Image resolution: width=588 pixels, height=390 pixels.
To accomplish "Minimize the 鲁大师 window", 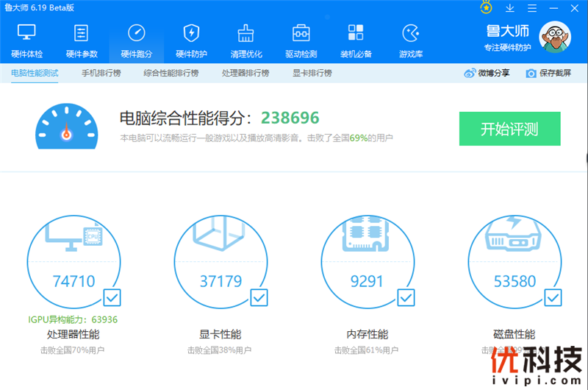I will [553, 8].
